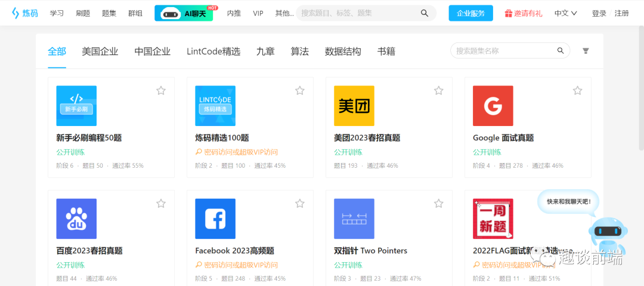This screenshot has height=286, width=644.
Task: Open the Google red logo thumbnail
Action: (x=493, y=106)
